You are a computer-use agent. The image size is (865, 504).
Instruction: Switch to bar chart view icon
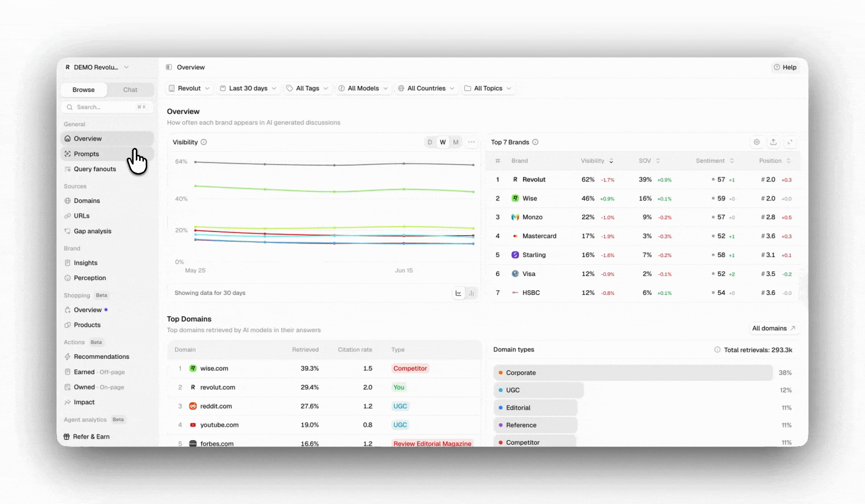pyautogui.click(x=471, y=293)
